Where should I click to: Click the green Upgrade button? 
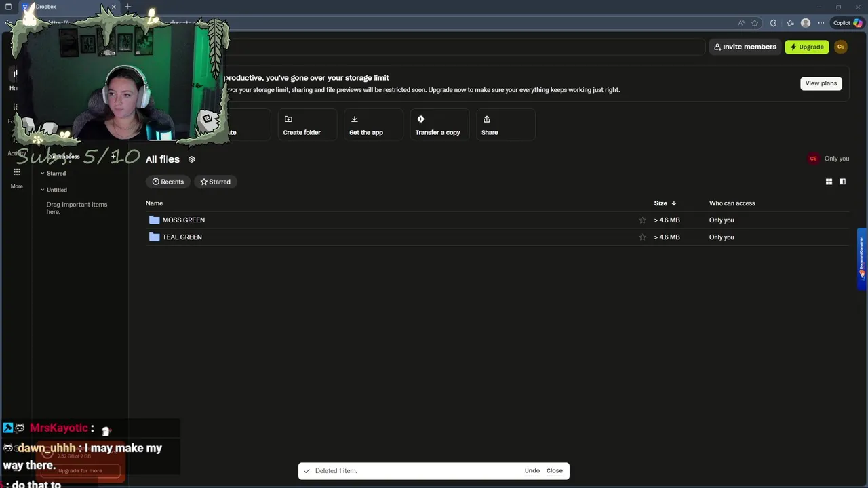(x=806, y=47)
